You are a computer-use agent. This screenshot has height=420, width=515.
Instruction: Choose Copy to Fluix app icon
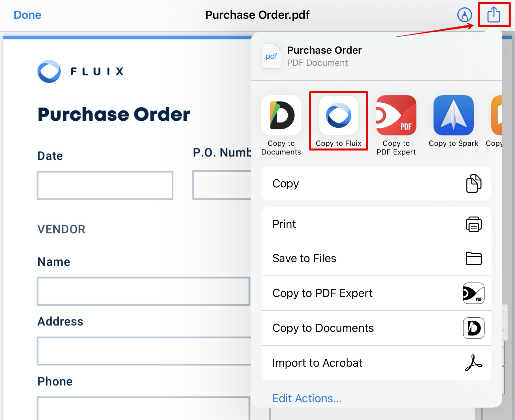[339, 115]
